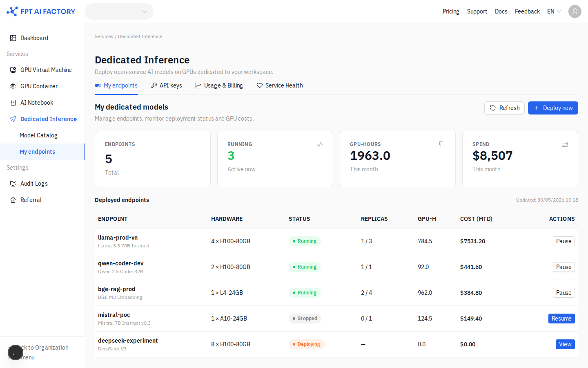This screenshot has width=588, height=368.
Task: Collapse the Dedicated Inference sidebar section
Action: (x=42, y=119)
